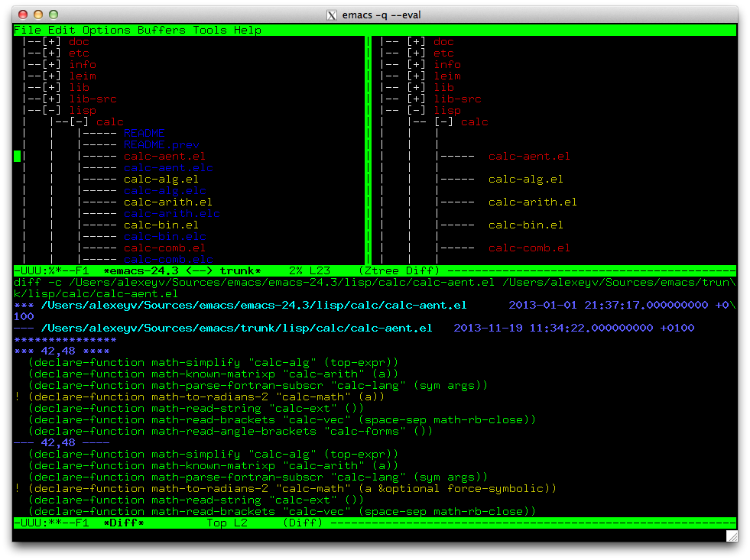The image size is (750, 560).
Task: Open the Edit menu
Action: pos(62,30)
